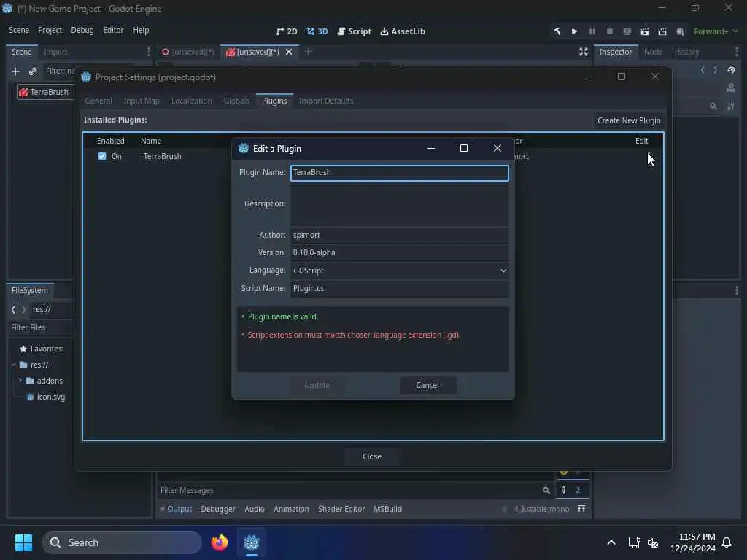This screenshot has width=747, height=560.
Task: Toggle distraction free mode icon
Action: pos(583,52)
